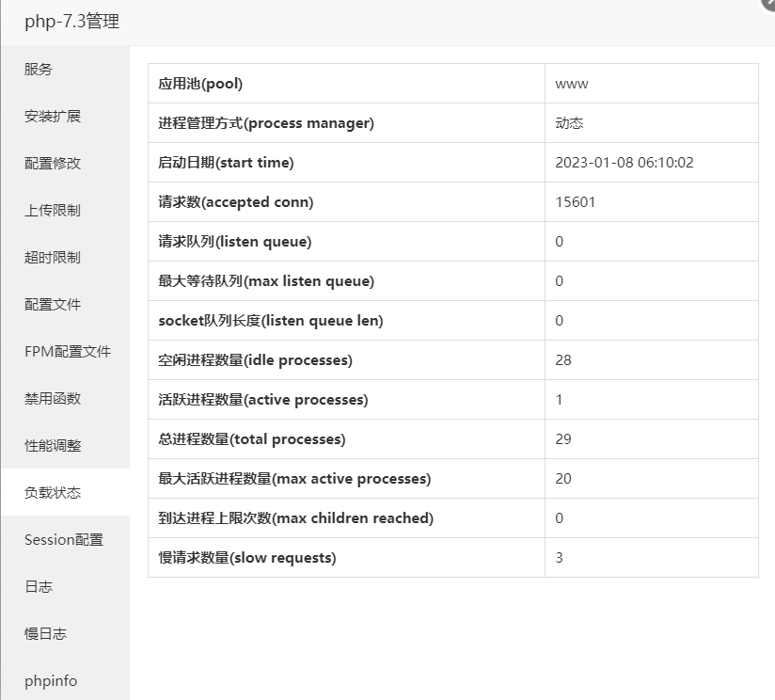The width and height of the screenshot is (775, 700).
Task: Click the 请求数(accepted conn) label
Action: pos(236,202)
